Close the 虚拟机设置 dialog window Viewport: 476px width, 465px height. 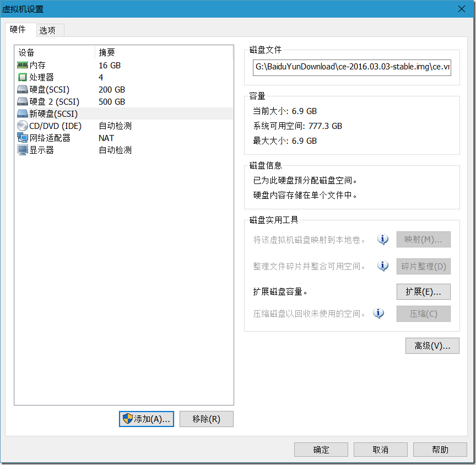[462, 9]
